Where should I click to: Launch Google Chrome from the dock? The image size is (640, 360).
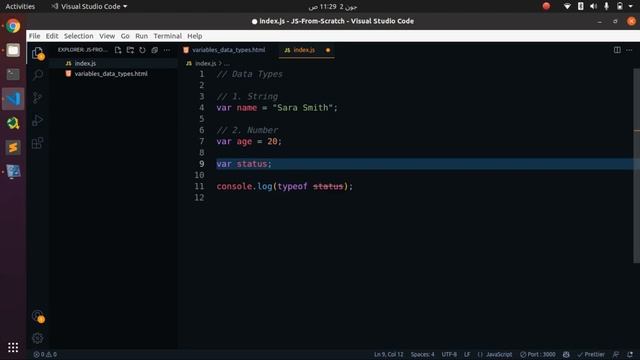coord(13,26)
